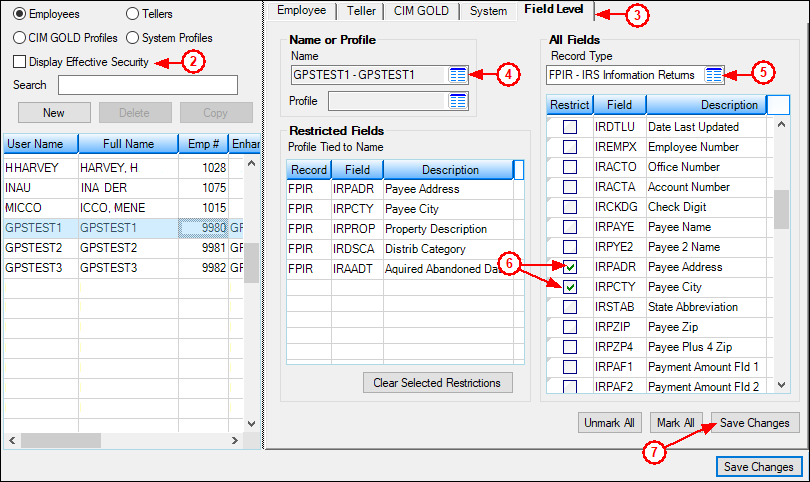The height and width of the screenshot is (482, 810).
Task: Check restrict box for IRPZIP Payee Zip
Action: 569,327
